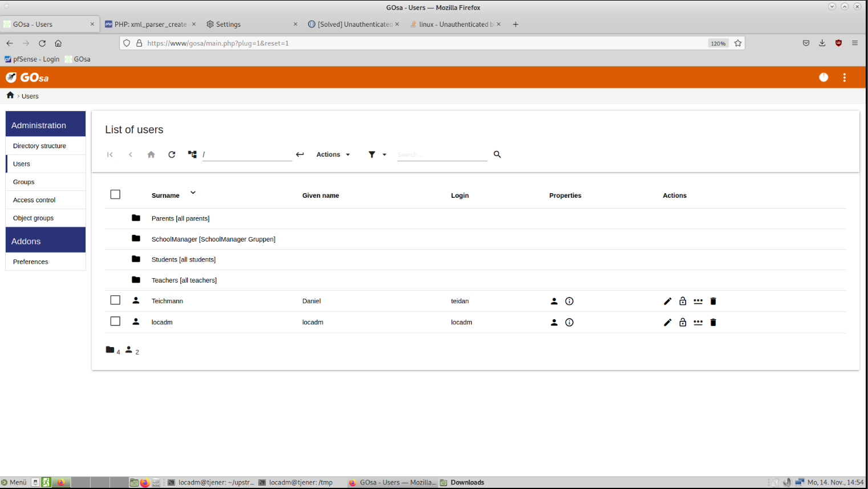Screen dimensions: 868x489
Task: Focus the Search input field
Action: tap(442, 154)
